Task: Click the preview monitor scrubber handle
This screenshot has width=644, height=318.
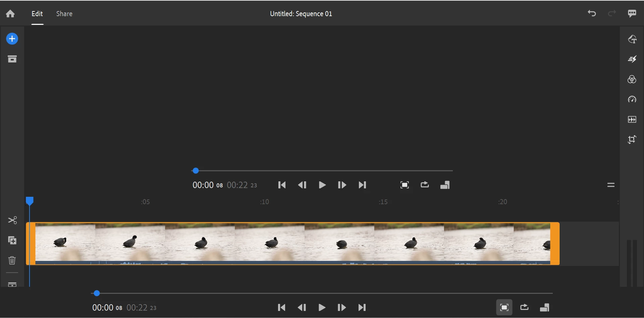Action: tap(196, 171)
